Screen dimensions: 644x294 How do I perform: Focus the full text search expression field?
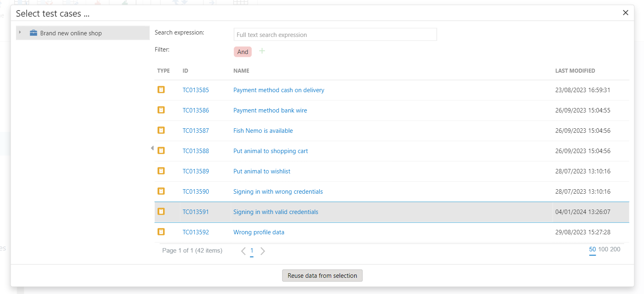pos(335,35)
